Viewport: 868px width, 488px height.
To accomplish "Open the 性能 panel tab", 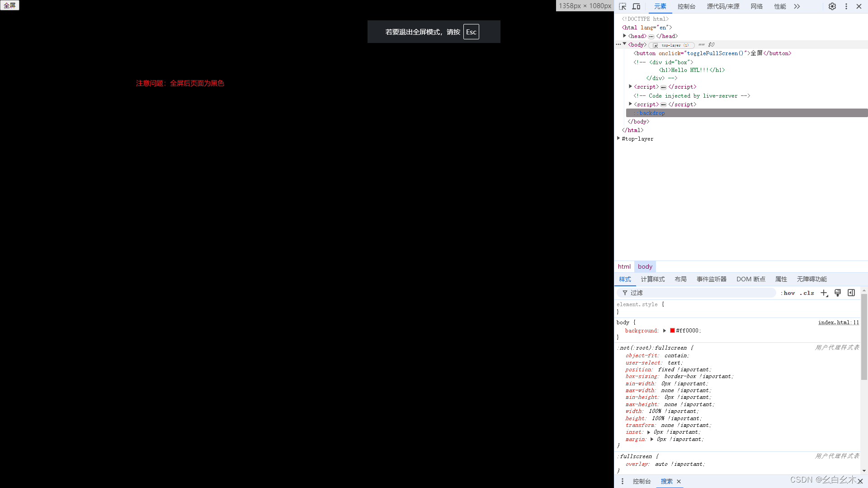I will point(780,6).
